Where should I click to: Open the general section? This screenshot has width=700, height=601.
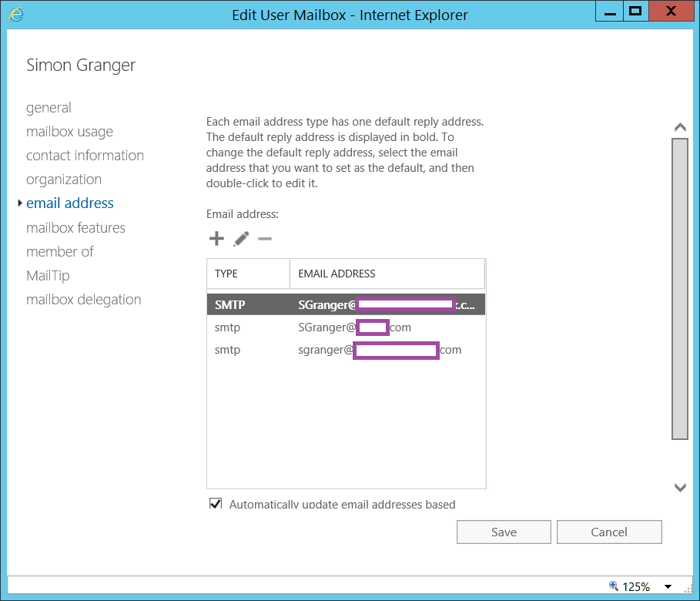[49, 108]
